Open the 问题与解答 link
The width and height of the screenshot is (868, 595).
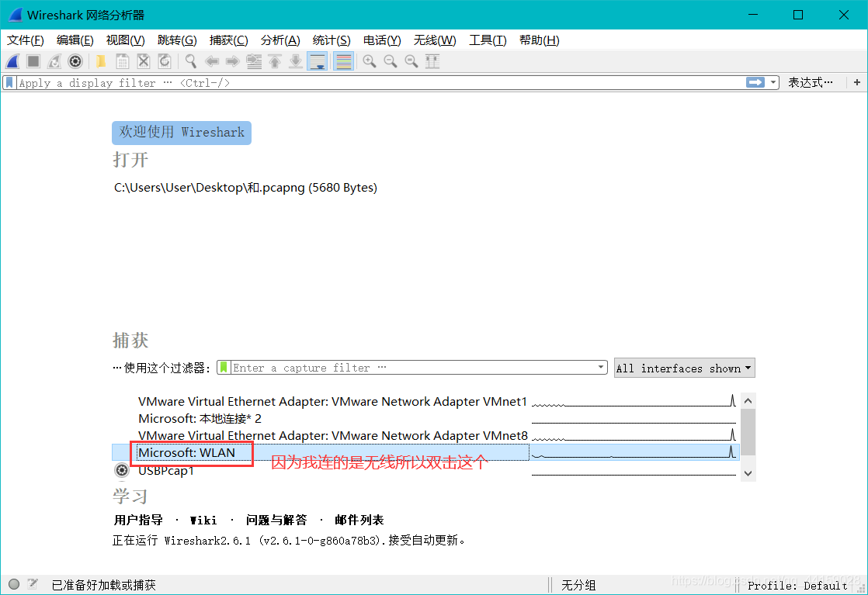pyautogui.click(x=276, y=520)
